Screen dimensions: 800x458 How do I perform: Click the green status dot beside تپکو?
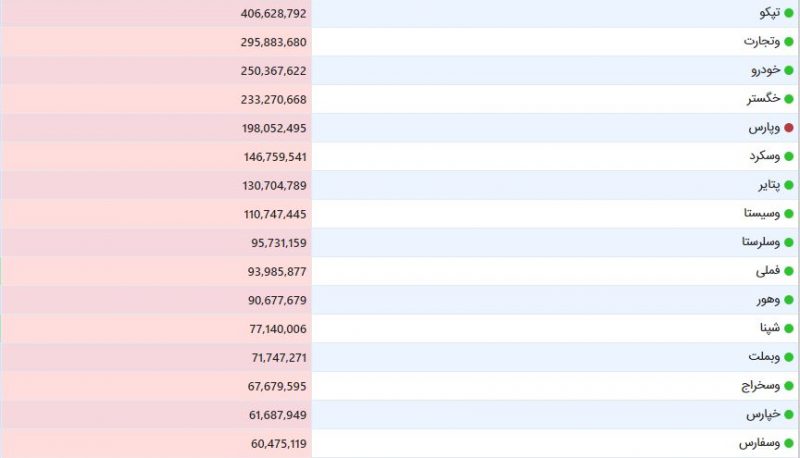(789, 13)
